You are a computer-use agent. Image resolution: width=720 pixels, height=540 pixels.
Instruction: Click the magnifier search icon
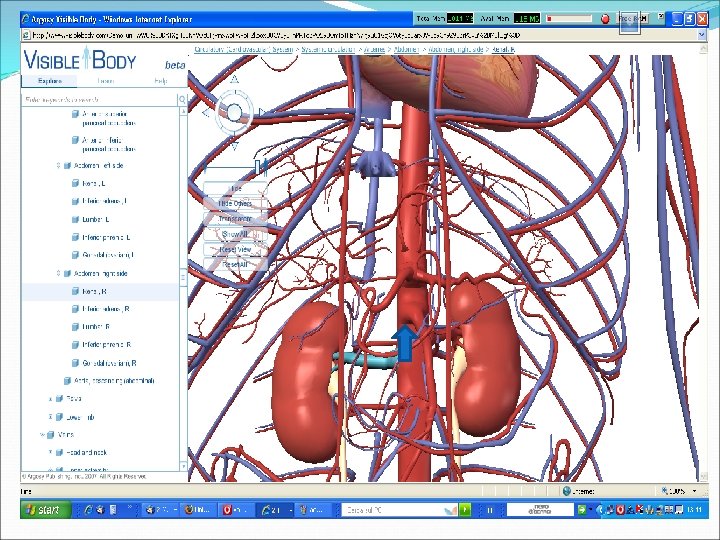(x=182, y=99)
